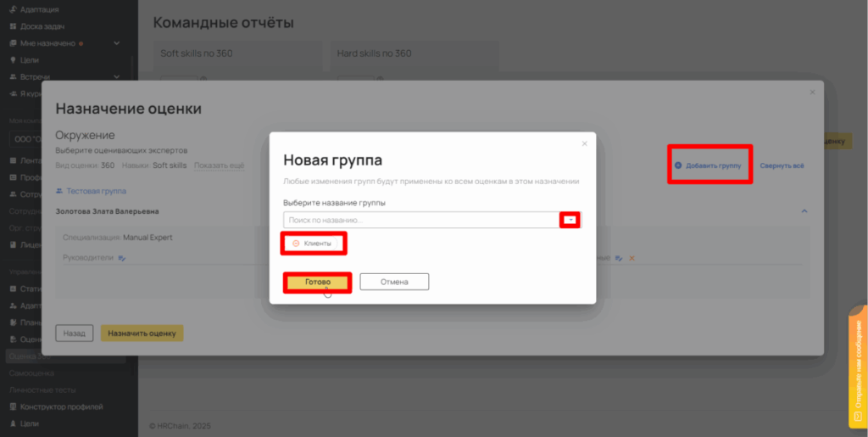Click the Готово button in the dialog
The height and width of the screenshot is (437, 868).
[317, 282]
